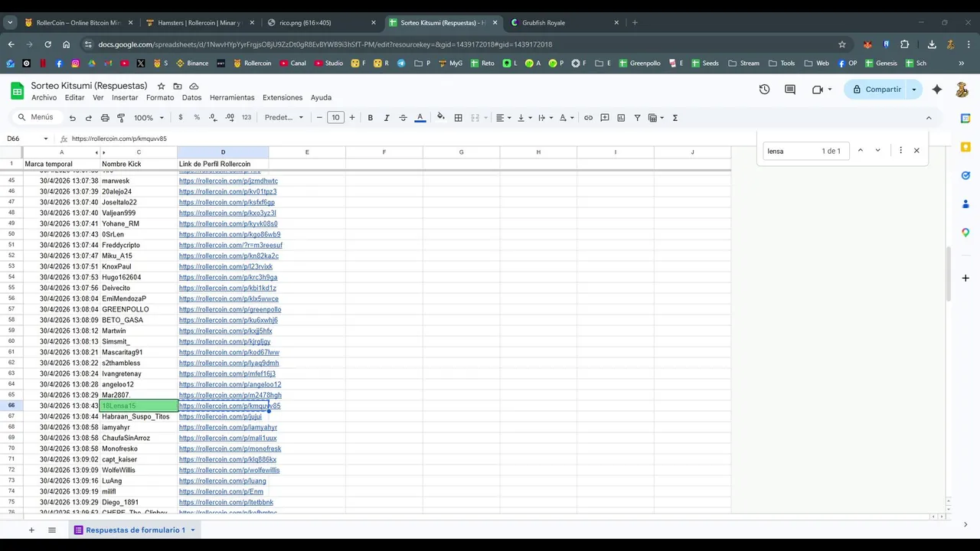Create a filter with funnel icon
This screenshot has height=551, width=980.
[637, 118]
